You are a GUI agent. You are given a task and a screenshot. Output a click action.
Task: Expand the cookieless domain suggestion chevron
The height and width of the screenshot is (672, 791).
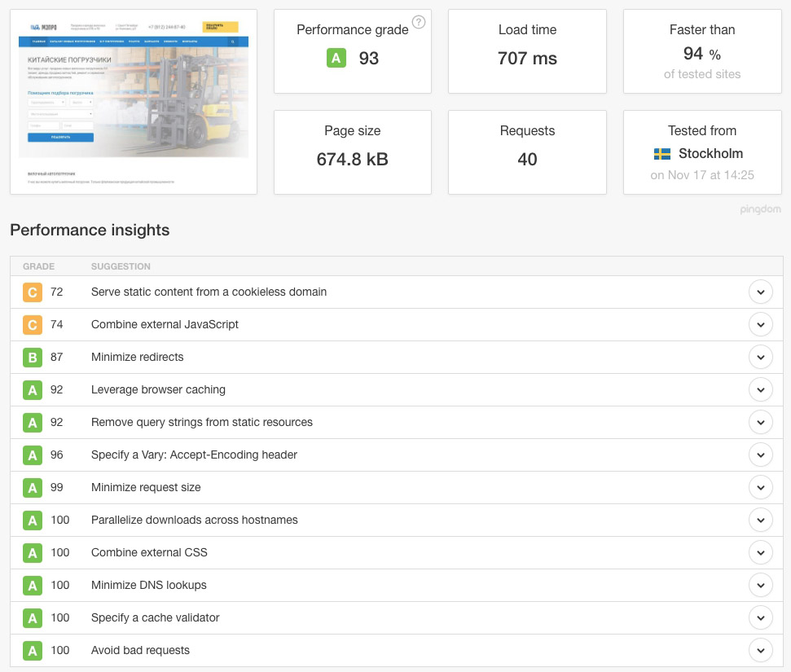coord(761,292)
